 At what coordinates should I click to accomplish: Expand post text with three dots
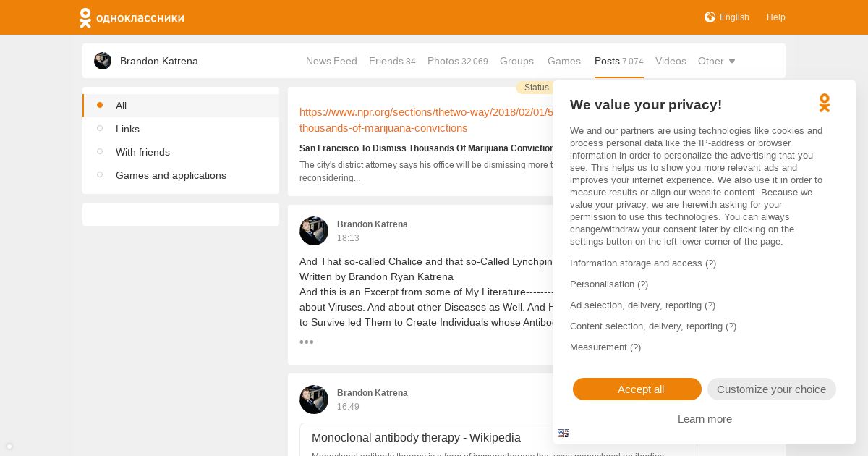307,342
